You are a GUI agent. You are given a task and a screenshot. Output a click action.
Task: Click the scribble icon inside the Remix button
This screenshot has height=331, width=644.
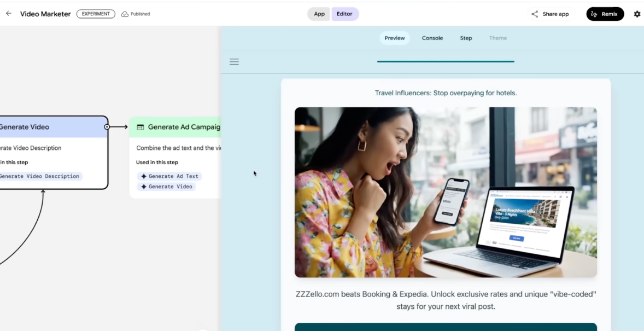coord(594,14)
